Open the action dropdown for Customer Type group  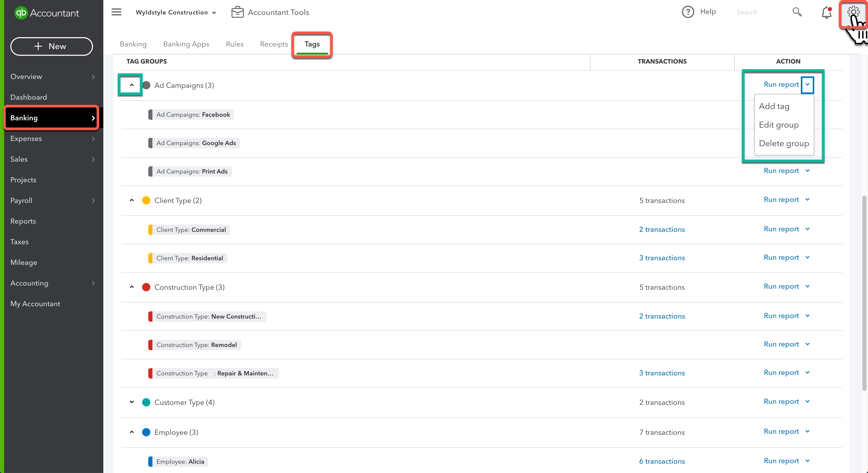coord(808,402)
